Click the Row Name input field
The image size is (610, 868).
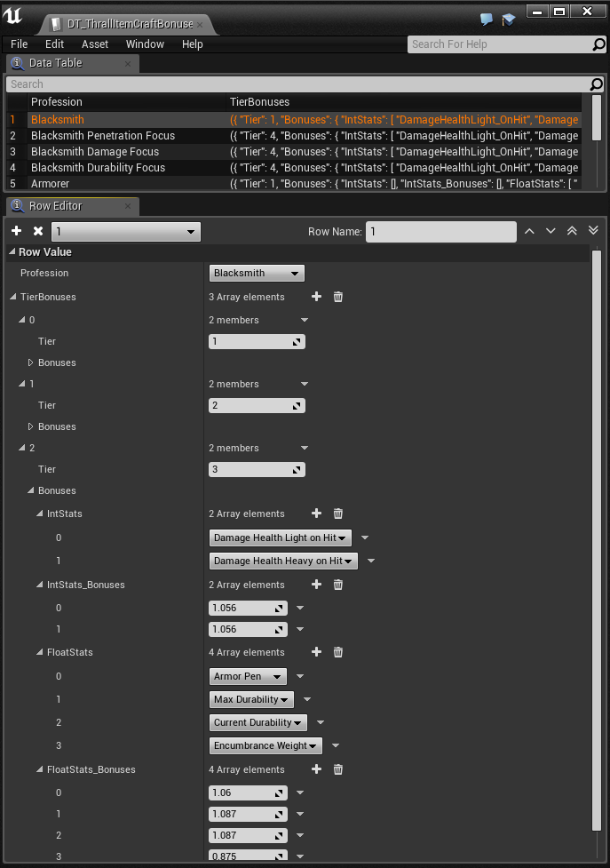[440, 232]
